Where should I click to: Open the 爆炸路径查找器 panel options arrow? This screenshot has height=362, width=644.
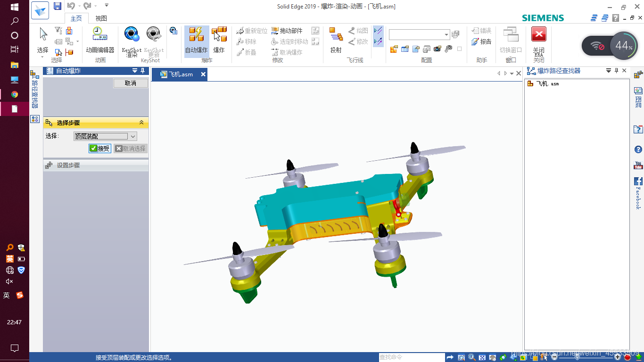coord(608,71)
